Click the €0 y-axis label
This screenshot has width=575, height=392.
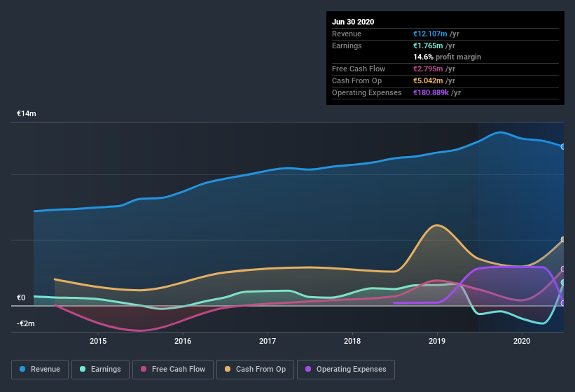21,297
